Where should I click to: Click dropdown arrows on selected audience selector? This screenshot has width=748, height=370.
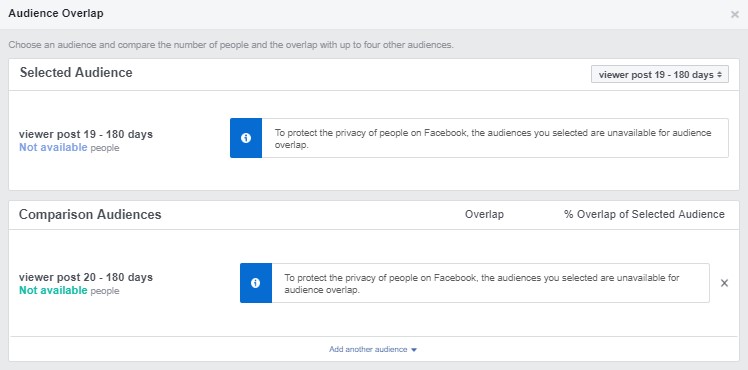(x=720, y=75)
